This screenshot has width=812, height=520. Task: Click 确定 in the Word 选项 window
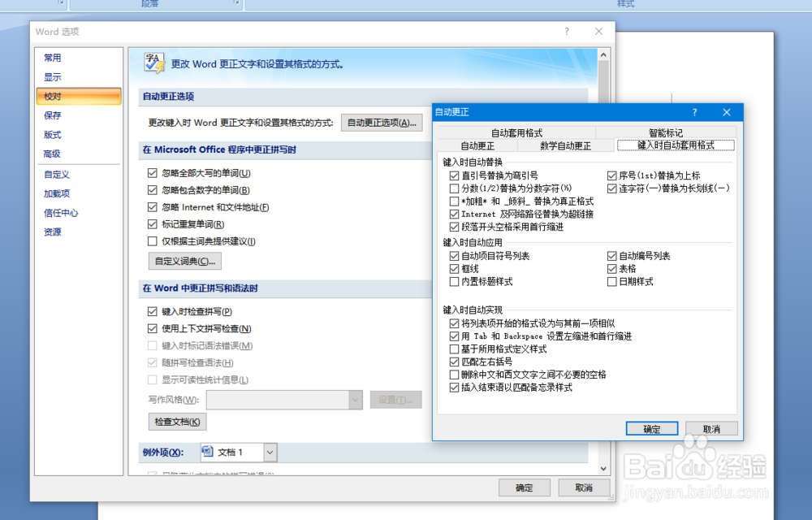pyautogui.click(x=524, y=487)
